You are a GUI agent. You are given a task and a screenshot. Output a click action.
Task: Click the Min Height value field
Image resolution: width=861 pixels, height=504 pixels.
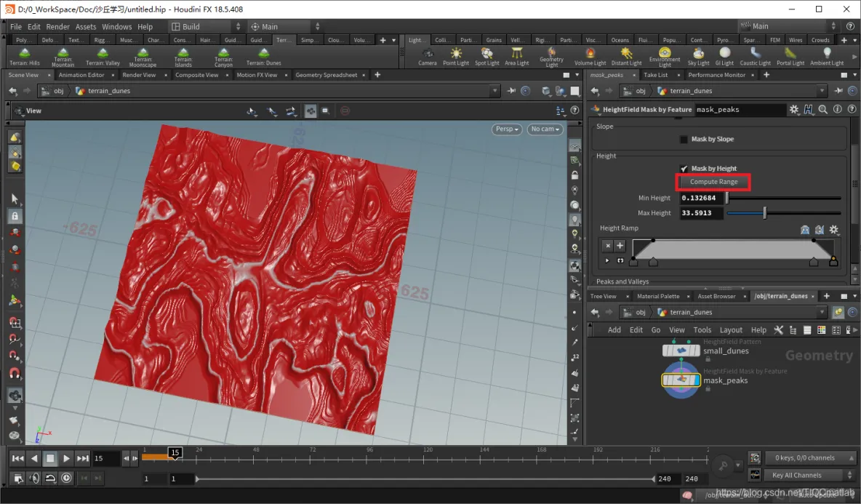(701, 198)
